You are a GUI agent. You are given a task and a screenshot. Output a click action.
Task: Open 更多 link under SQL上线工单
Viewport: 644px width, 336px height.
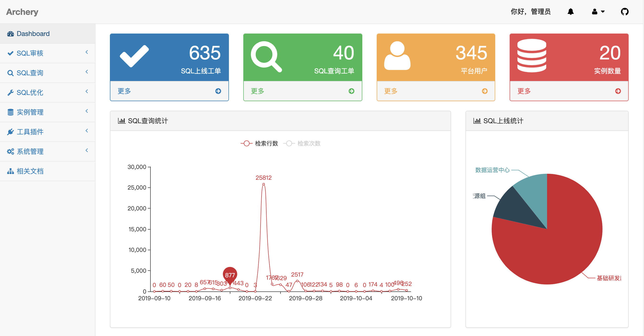pos(124,91)
